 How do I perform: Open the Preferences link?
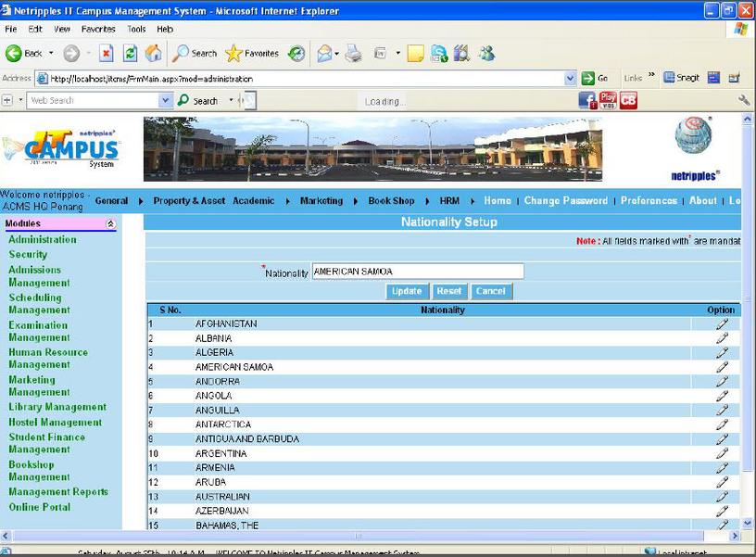(649, 200)
